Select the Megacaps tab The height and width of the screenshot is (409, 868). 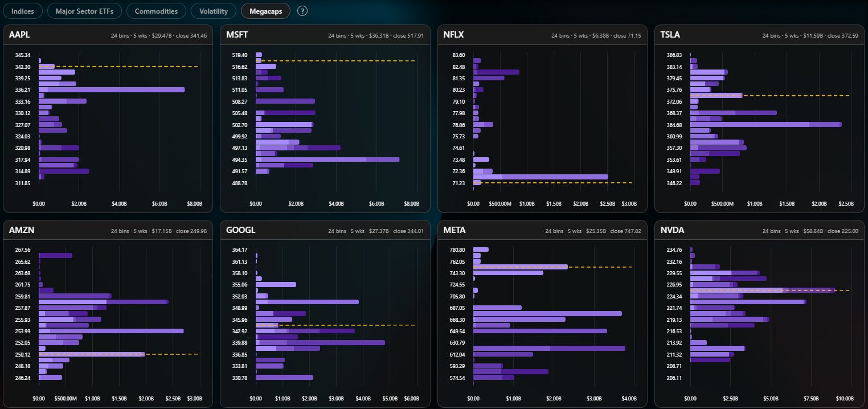(265, 11)
